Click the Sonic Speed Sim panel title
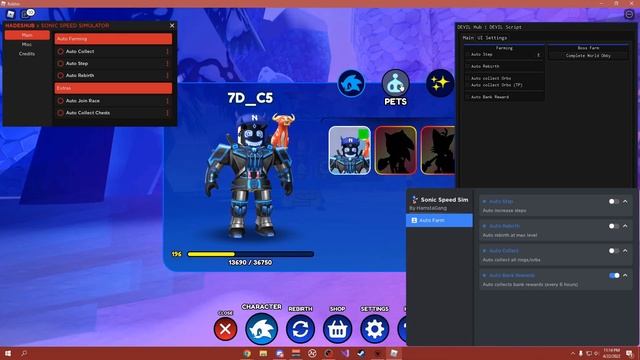 pyautogui.click(x=444, y=200)
